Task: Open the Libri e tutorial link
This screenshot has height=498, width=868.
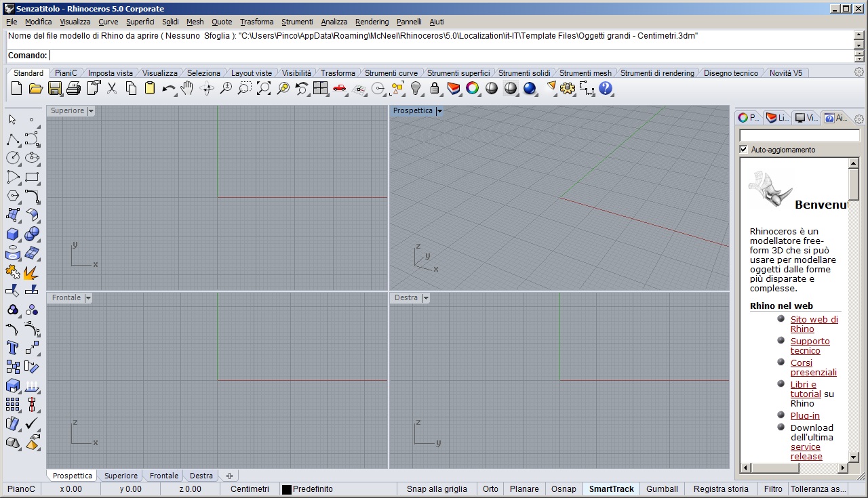Action: coord(806,389)
